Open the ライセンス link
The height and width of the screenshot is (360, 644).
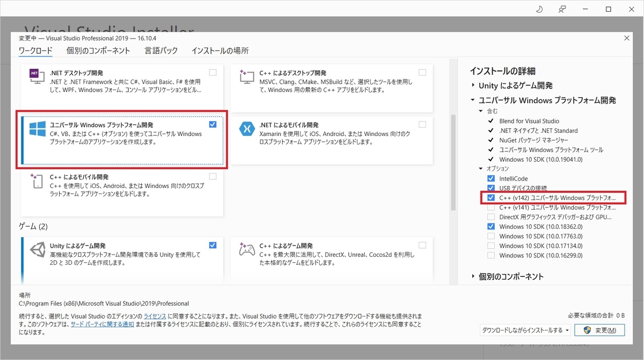pyautogui.click(x=155, y=316)
